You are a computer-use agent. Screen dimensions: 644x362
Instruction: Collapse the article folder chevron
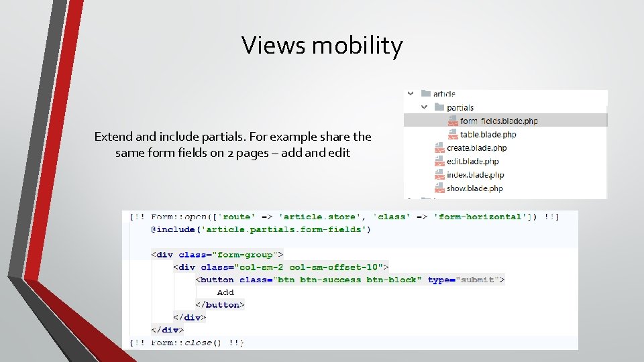pos(411,94)
